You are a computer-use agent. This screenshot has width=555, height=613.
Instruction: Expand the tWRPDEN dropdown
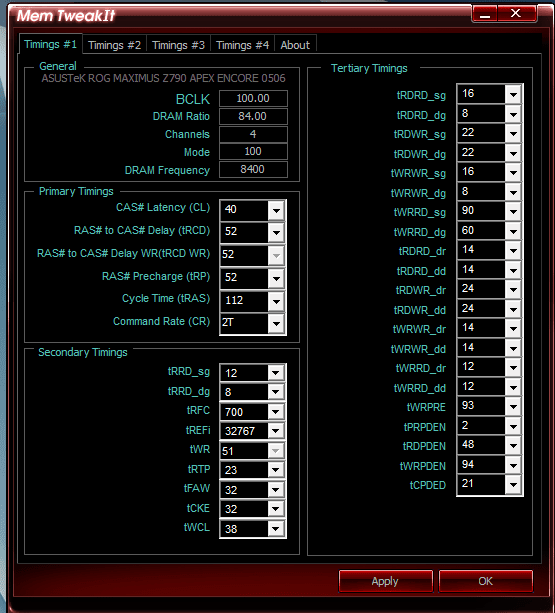(513, 466)
